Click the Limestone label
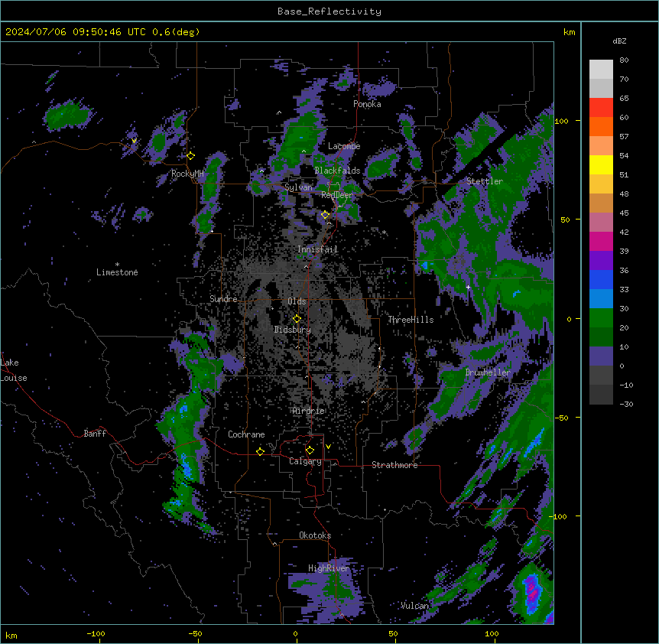Image resolution: width=659 pixels, height=644 pixels. 117,272
